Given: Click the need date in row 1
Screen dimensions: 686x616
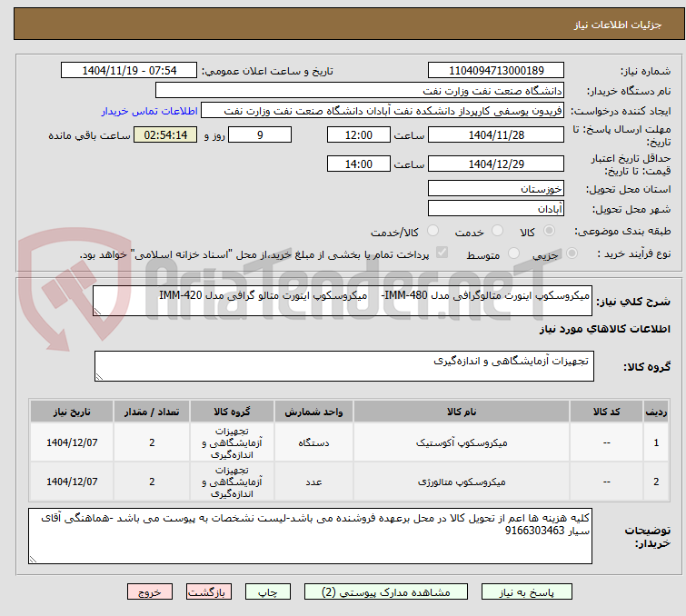Looking at the screenshot, I should 72,442.
